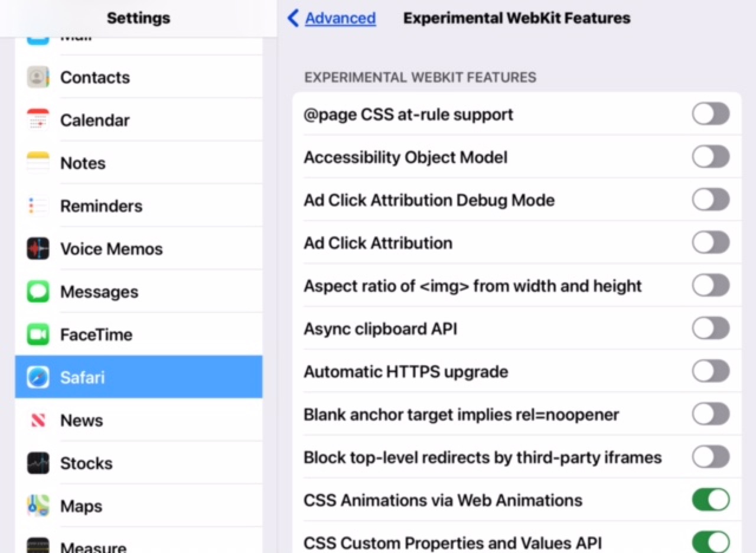Tap the Maps icon in sidebar
Screen dimensions: 756x553
[38, 506]
